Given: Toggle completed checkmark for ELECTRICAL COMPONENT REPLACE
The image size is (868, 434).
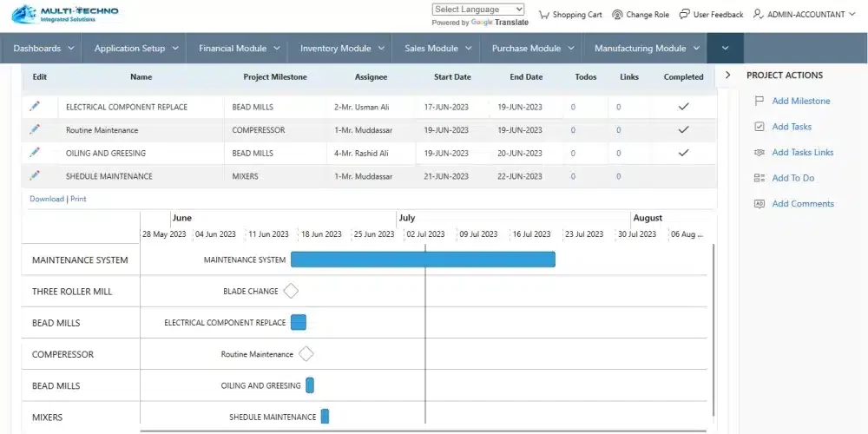Looking at the screenshot, I should tap(683, 107).
